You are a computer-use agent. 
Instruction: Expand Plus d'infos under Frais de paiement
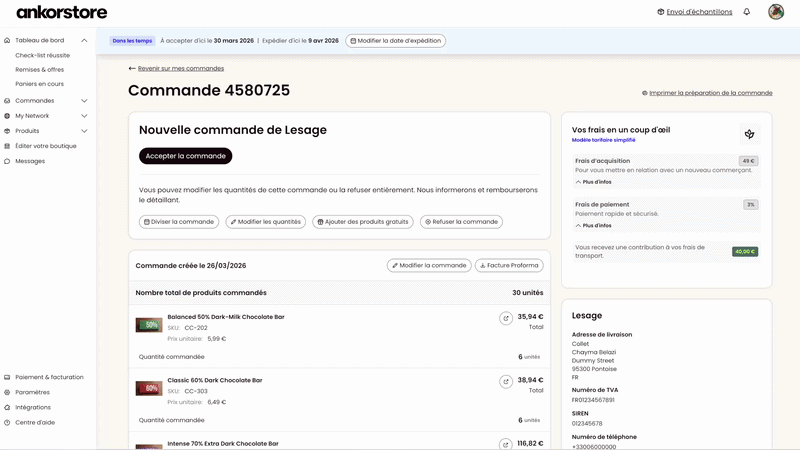pos(594,226)
